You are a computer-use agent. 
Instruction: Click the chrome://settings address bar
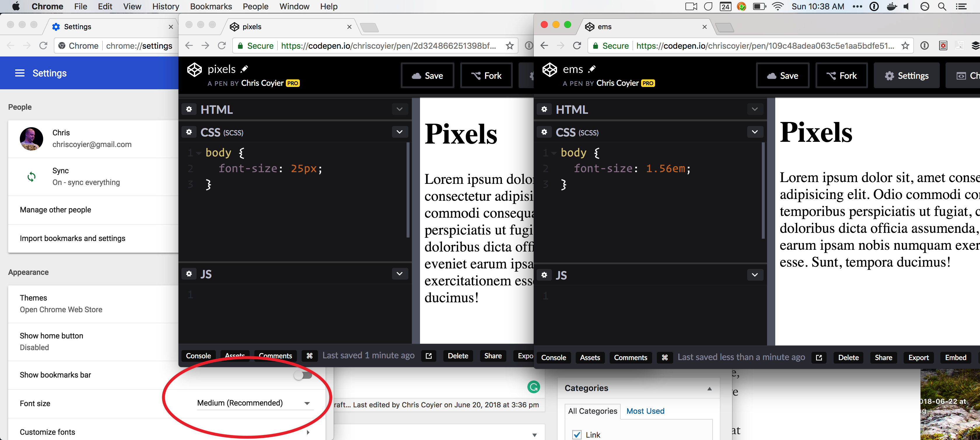[139, 46]
